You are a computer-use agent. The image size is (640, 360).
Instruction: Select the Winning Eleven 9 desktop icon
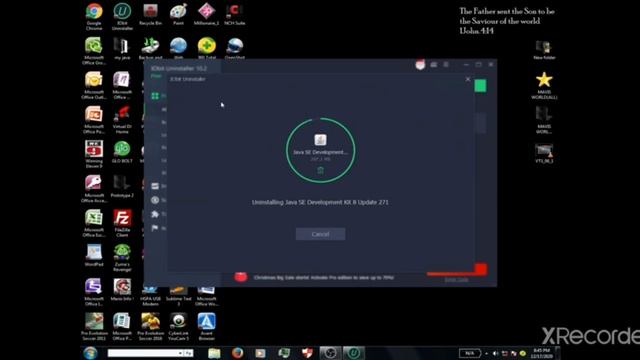coord(94,154)
